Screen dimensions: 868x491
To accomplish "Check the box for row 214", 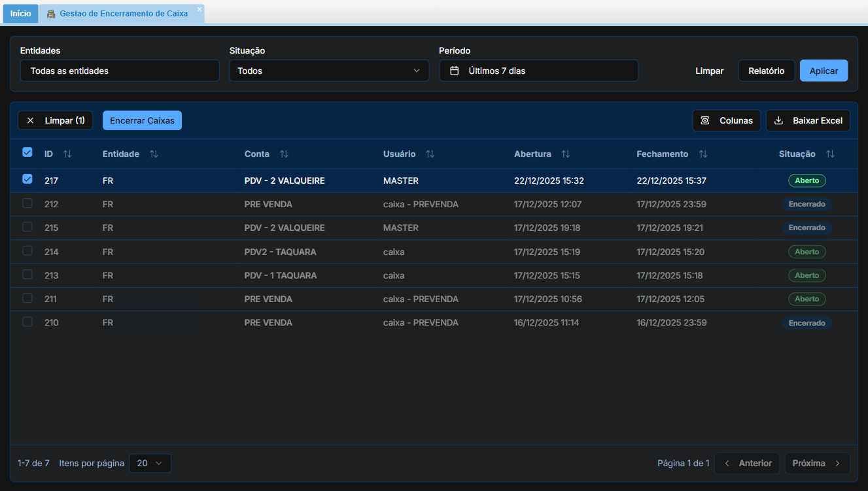I will point(27,251).
